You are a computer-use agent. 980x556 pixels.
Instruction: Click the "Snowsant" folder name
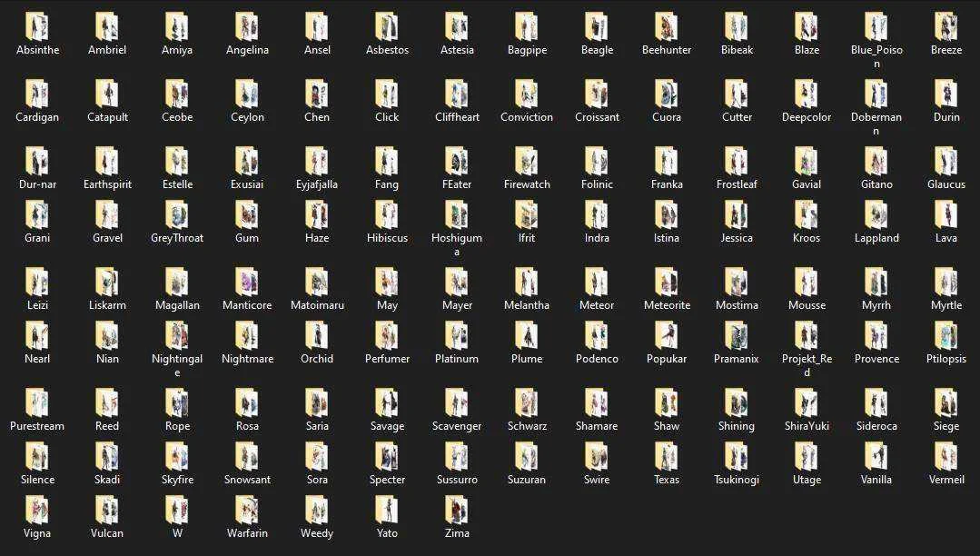(247, 481)
